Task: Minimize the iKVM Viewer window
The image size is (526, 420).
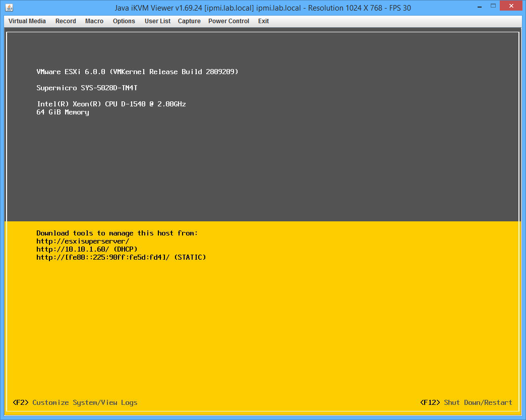Action: tap(480, 6)
